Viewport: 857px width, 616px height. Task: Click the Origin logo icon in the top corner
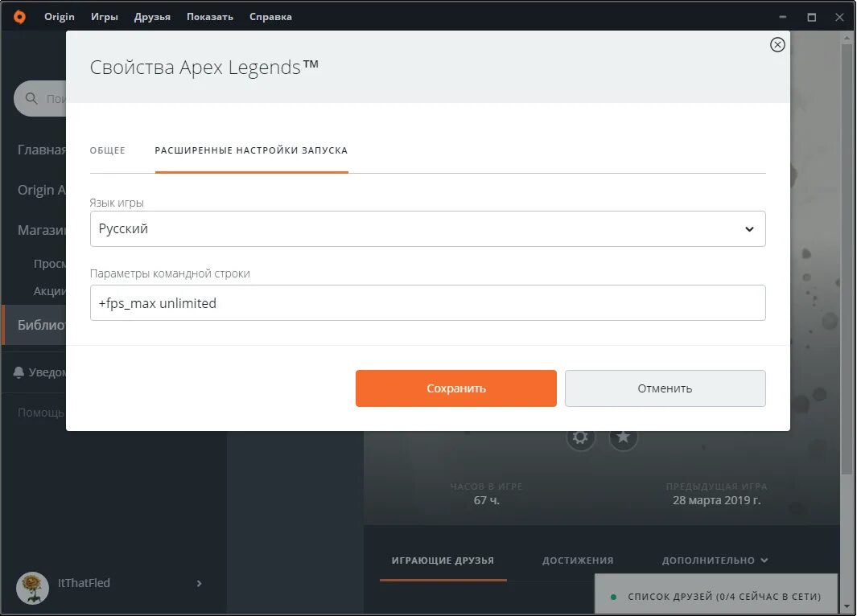[18, 16]
